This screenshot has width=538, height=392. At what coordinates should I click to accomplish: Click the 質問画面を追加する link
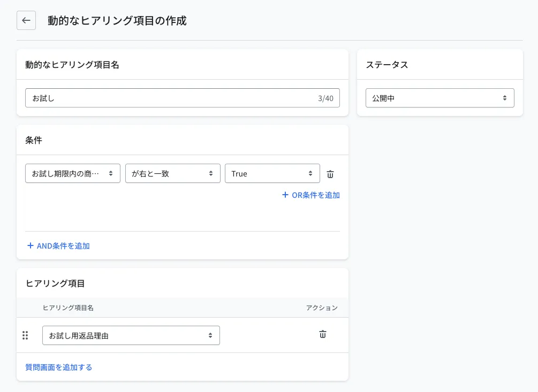point(59,367)
